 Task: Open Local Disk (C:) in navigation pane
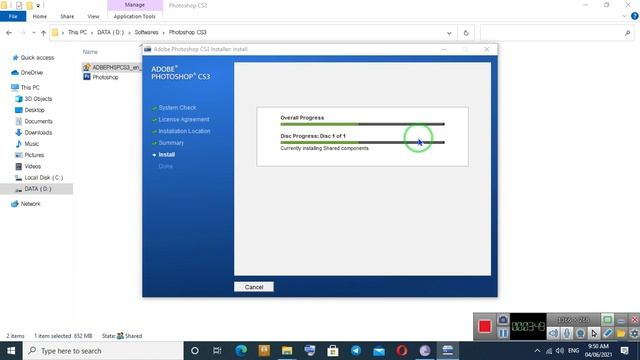(x=44, y=178)
